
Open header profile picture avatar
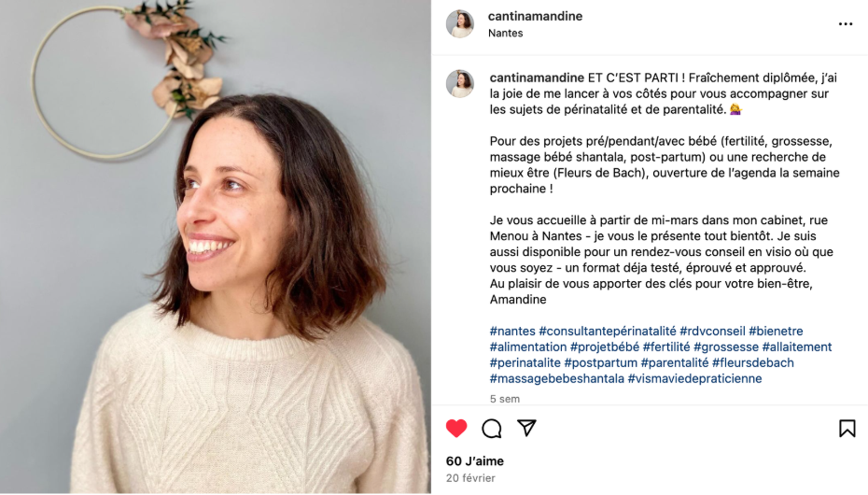click(460, 23)
